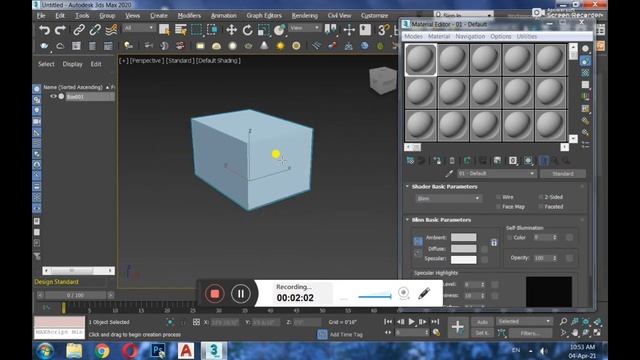
Task: Open the Material Editor Navigation menu
Action: coord(470,36)
